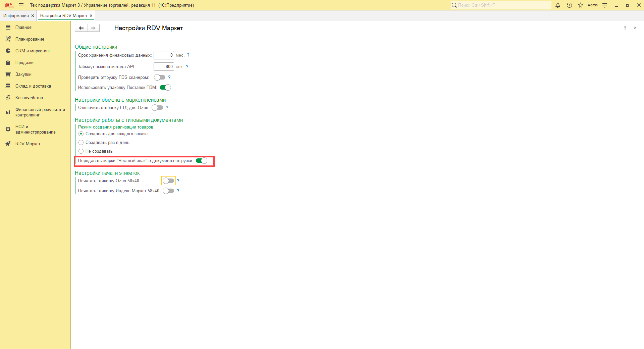
Task: Go back with the left arrow
Action: (81, 28)
